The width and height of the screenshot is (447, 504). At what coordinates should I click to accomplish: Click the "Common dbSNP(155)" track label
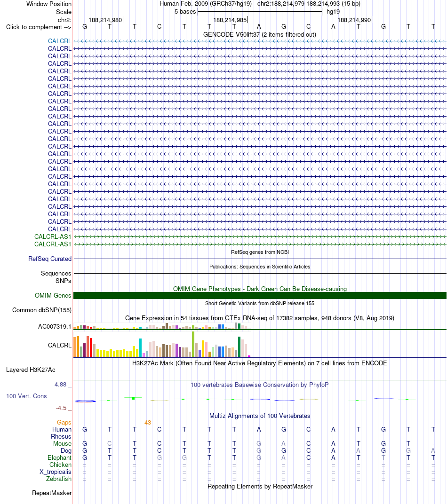click(x=42, y=310)
